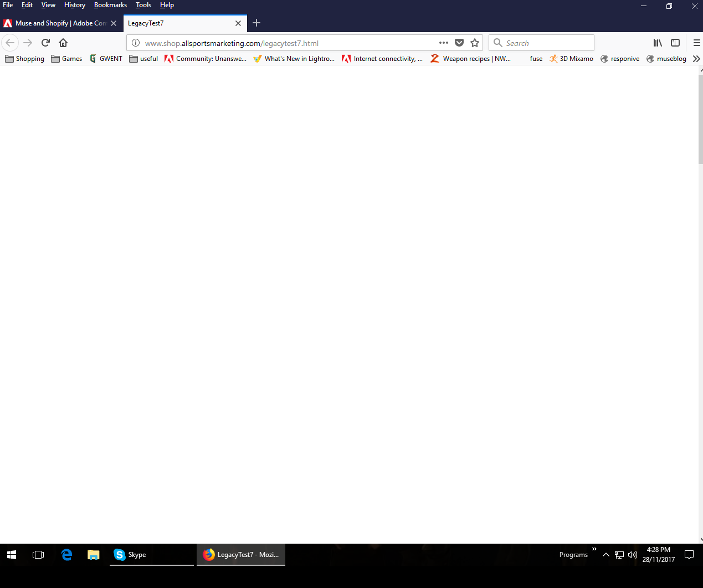Open What's New in Lightroom bookmark
703x588 pixels.
click(294, 59)
